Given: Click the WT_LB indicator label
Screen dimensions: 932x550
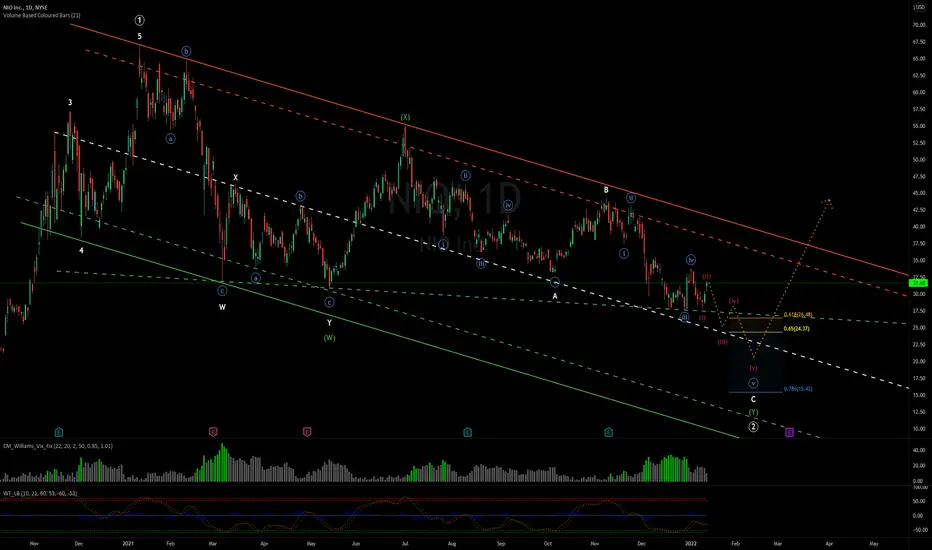Looking at the screenshot, I should point(40,494).
